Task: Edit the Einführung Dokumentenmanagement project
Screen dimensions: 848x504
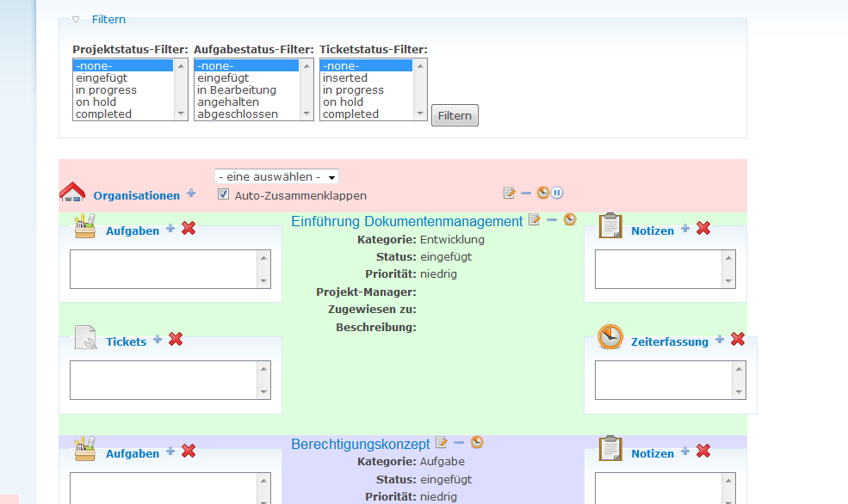Action: 535,218
